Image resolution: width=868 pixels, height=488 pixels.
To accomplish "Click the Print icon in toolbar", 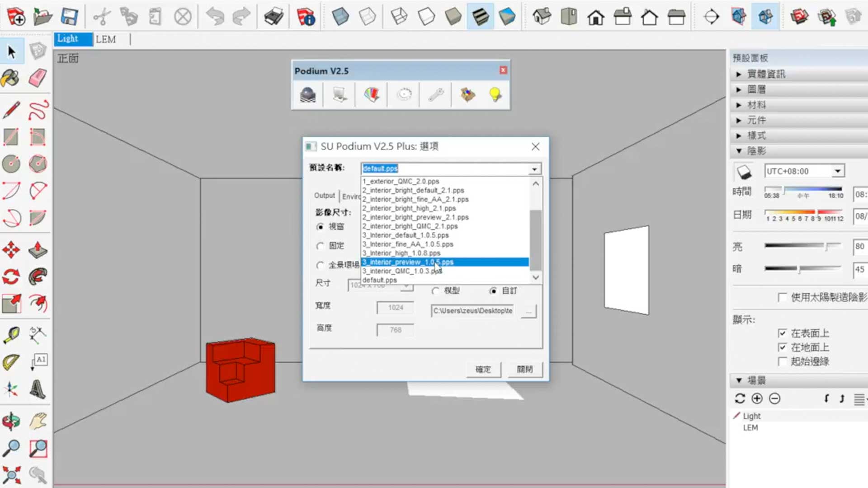I will (274, 17).
